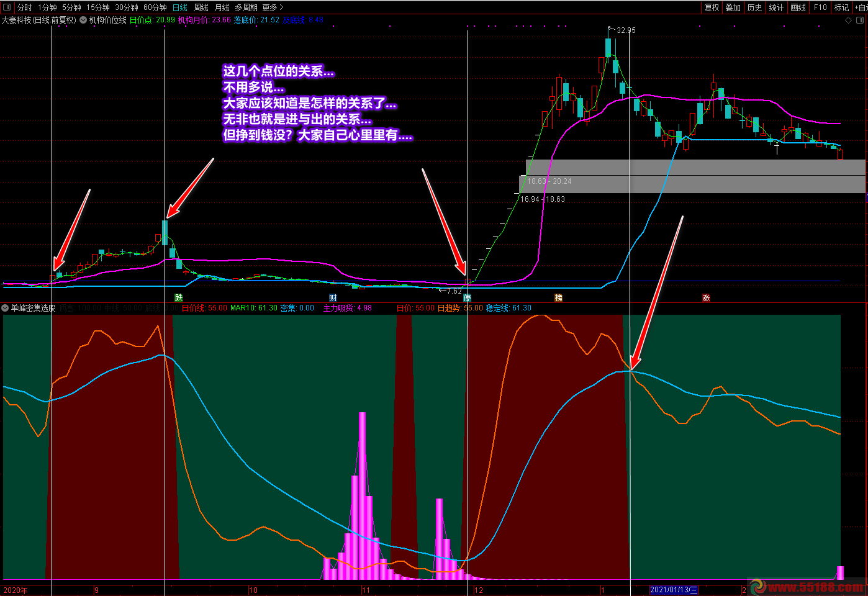
Task: Select the 分时 intraday tab
Action: [x=25, y=7]
